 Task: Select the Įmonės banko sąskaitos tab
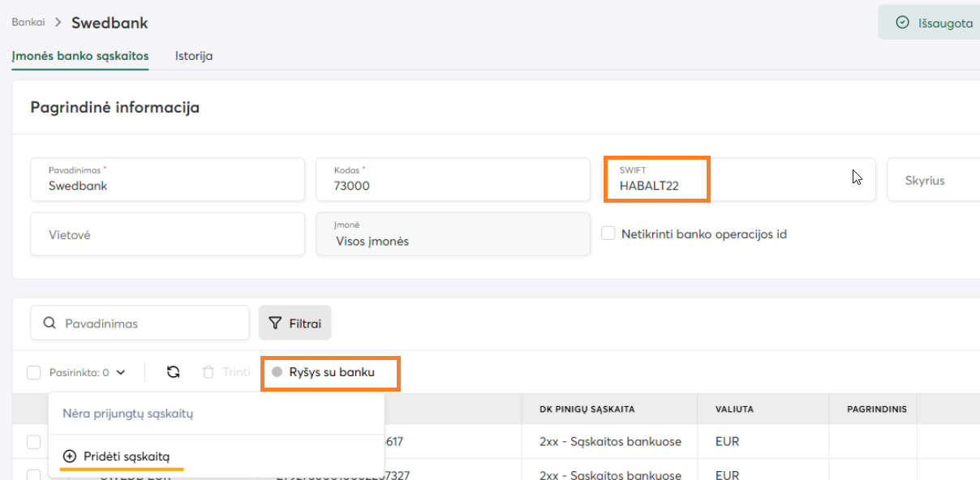80,56
